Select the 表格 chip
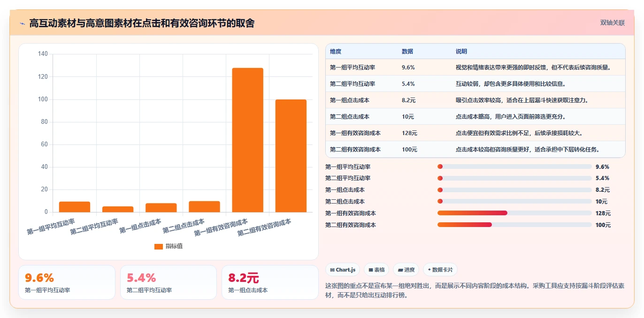 point(376,270)
